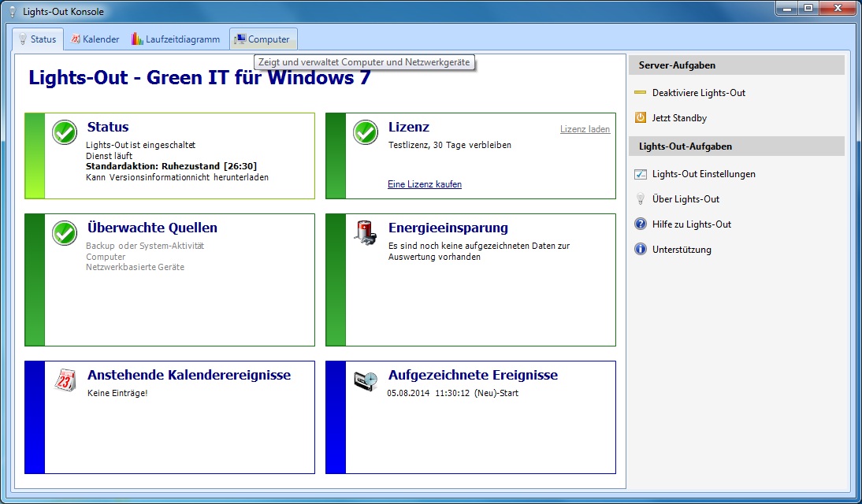Click the Aufgezeichnete Ereignisse heading

[x=473, y=375]
